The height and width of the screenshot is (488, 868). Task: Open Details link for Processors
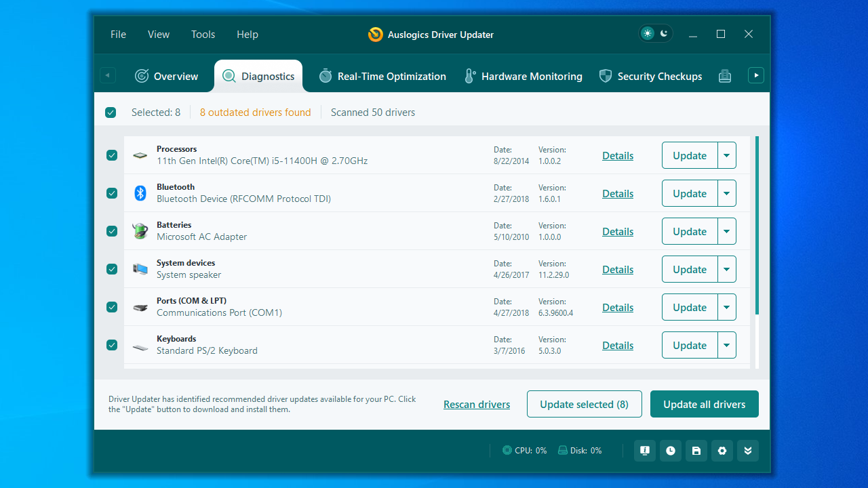(618, 156)
